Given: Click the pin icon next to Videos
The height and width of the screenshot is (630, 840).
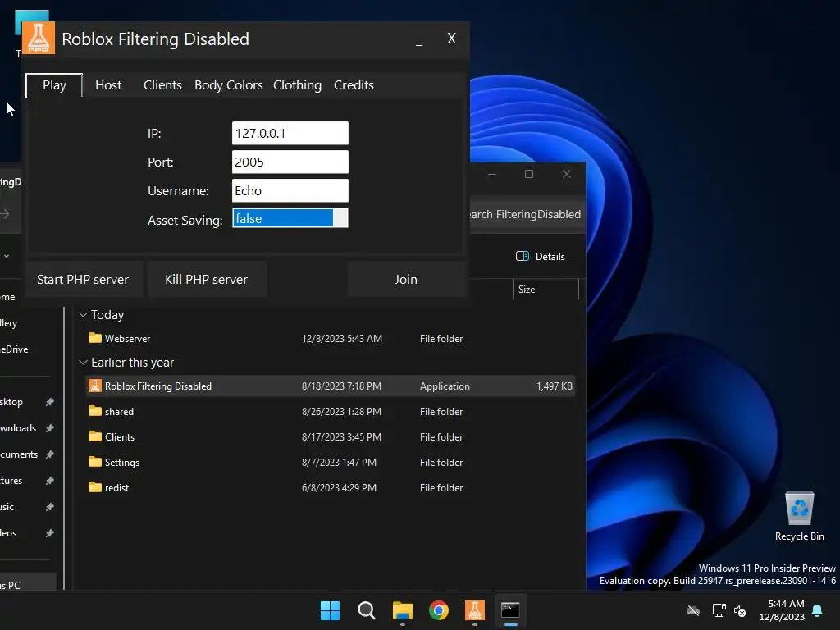Looking at the screenshot, I should [50, 533].
